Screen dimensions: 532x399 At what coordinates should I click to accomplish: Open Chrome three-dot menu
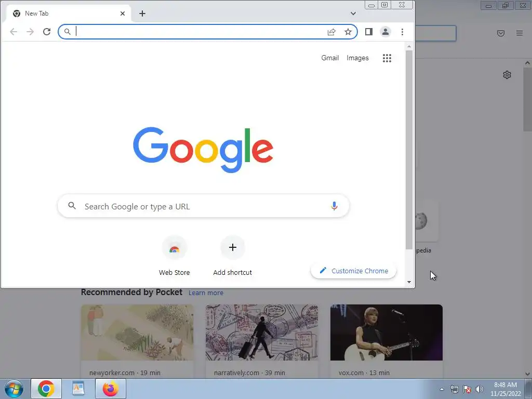coord(403,32)
